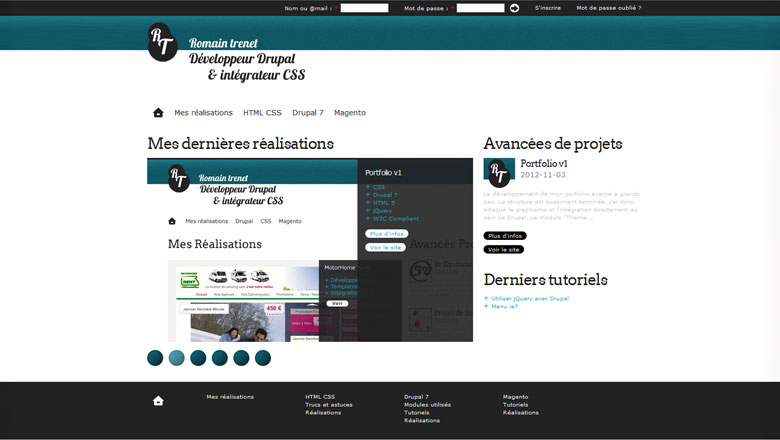Click the footer home icon
This screenshot has width=780, height=440.
(x=158, y=401)
